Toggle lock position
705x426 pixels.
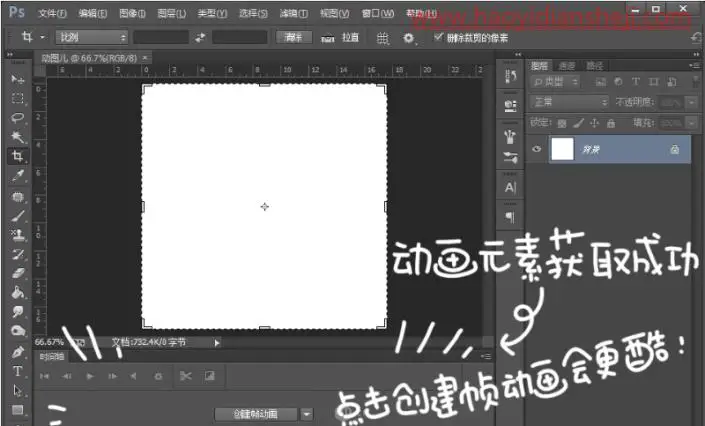(594, 123)
